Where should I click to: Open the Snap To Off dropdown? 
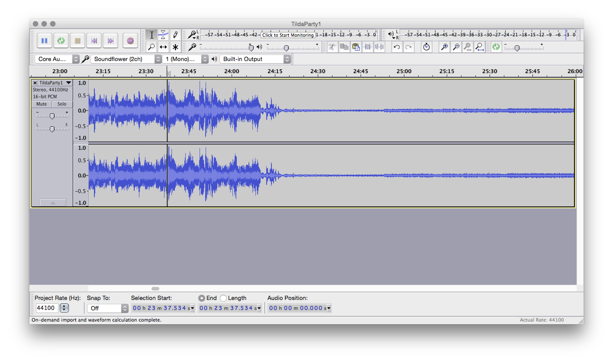pos(108,308)
